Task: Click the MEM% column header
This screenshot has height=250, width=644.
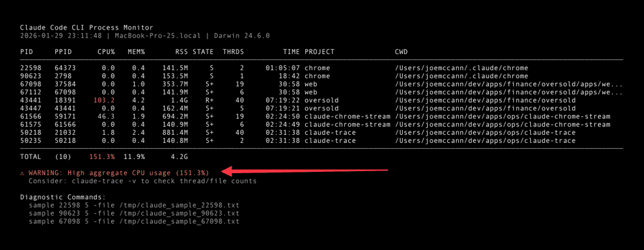Action: pyautogui.click(x=137, y=52)
